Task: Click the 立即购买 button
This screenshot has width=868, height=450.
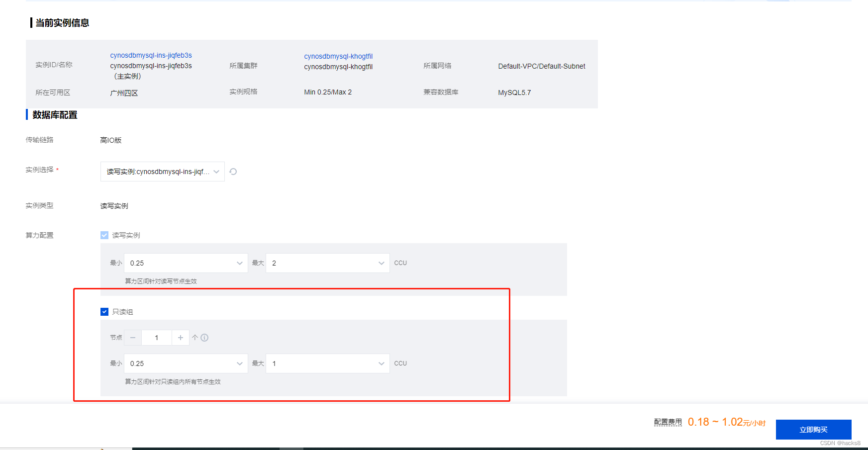Action: [814, 430]
